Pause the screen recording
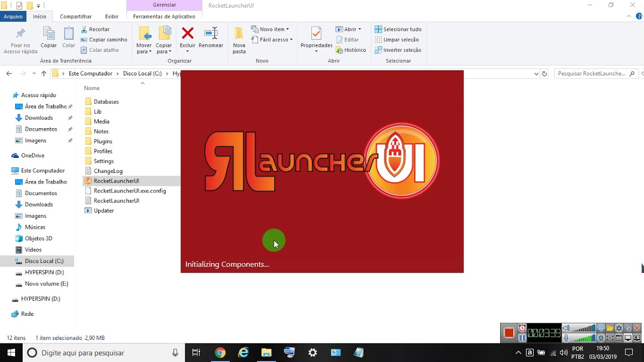 pyautogui.click(x=522, y=338)
